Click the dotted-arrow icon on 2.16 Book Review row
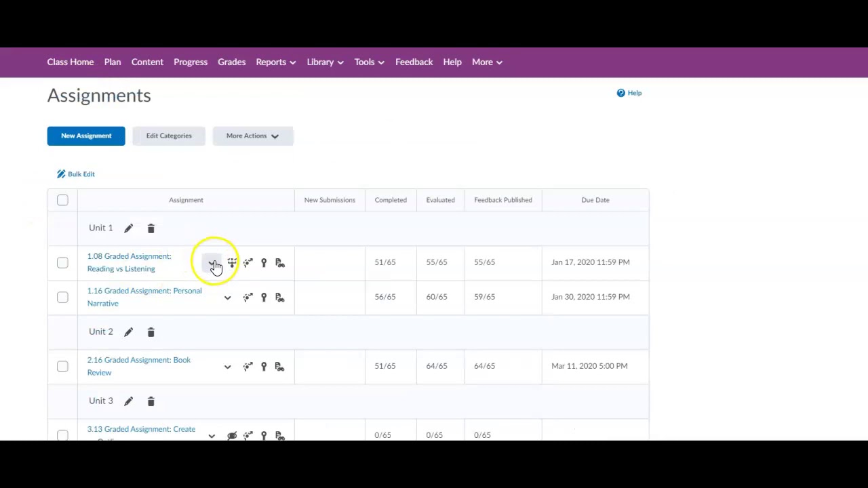The height and width of the screenshot is (488, 868). click(x=248, y=367)
